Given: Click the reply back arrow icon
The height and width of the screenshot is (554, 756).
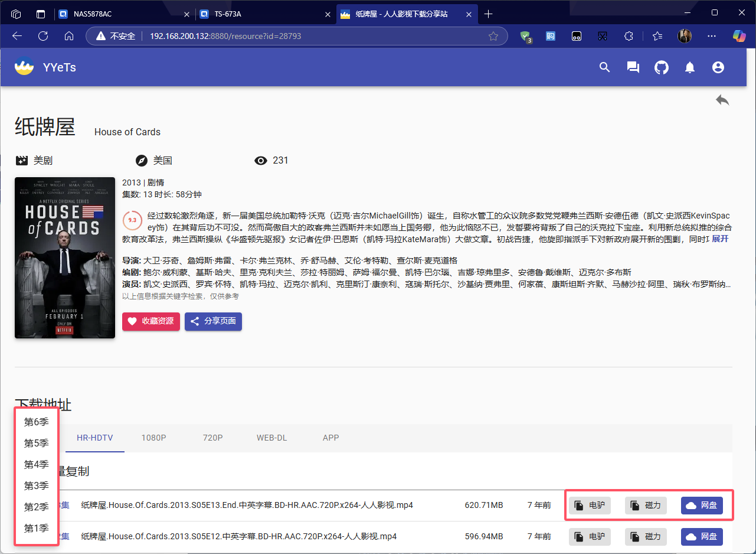Looking at the screenshot, I should coord(722,100).
